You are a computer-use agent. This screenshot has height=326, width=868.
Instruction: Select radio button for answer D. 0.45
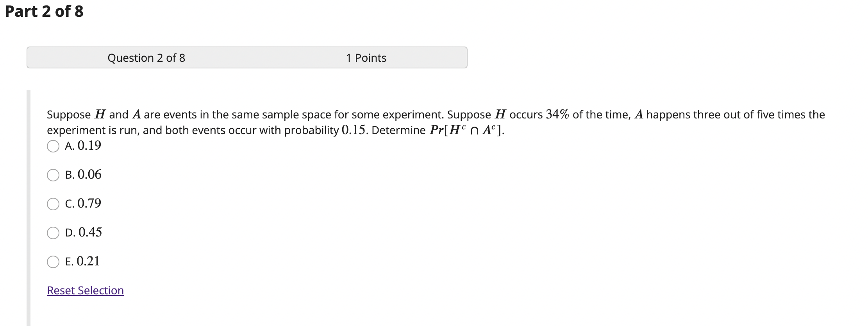[53, 233]
